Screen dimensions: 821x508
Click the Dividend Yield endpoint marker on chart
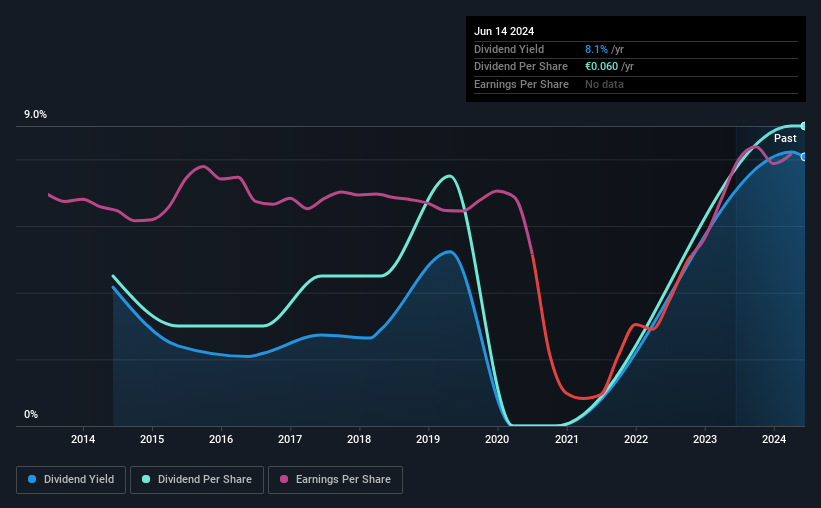(x=804, y=157)
